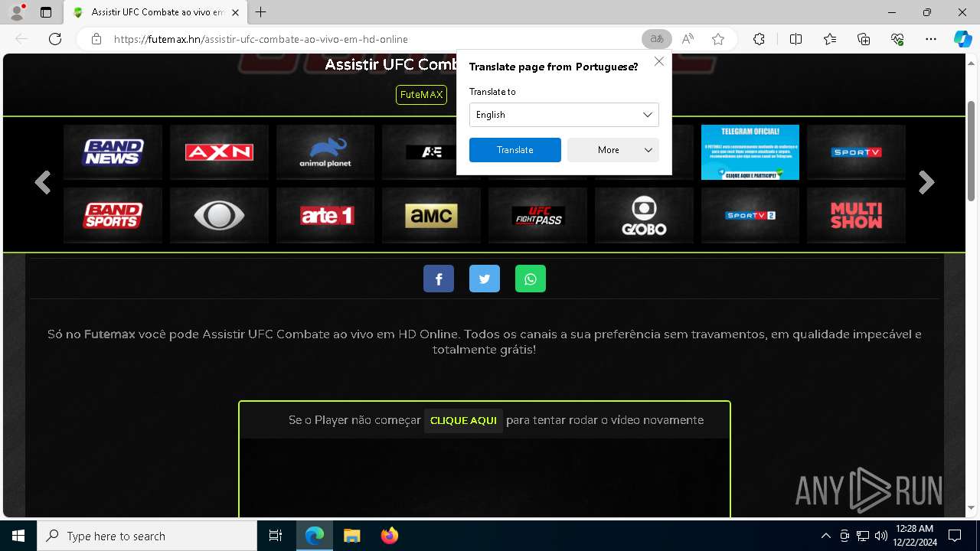Expand the More options dropdown

coord(613,150)
